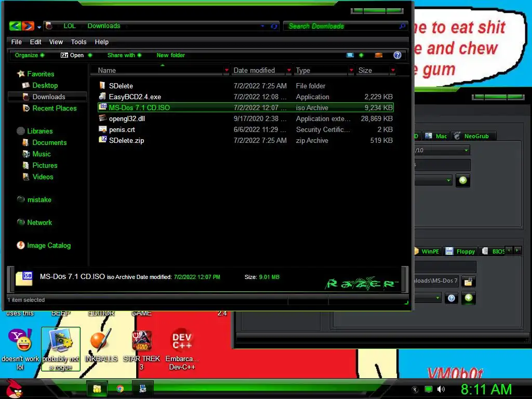Click the Chrome taskbar icon
Screen dimensions: 532x399
pos(120,389)
